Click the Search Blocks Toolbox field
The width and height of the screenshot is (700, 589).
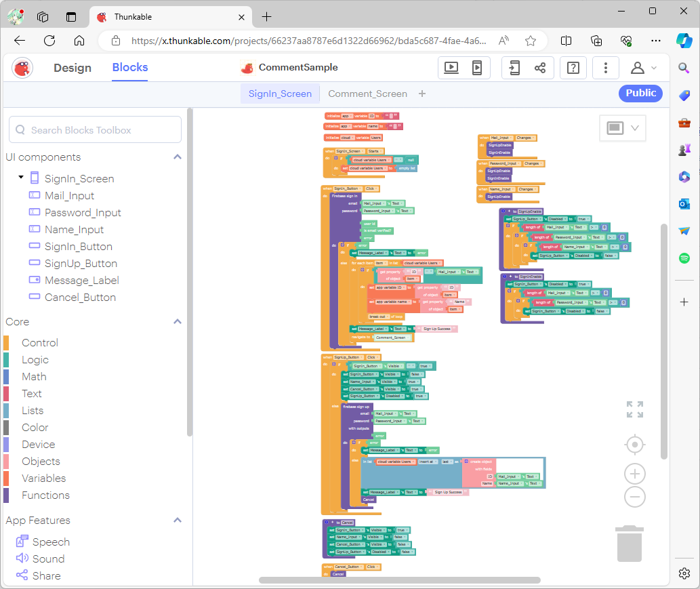click(95, 130)
